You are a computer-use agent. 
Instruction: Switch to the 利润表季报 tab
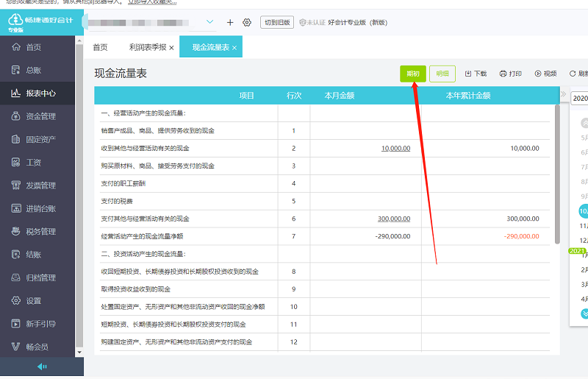147,48
